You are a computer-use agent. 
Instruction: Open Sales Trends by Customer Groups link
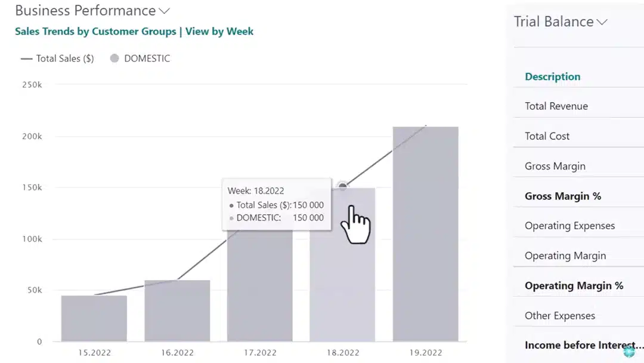point(95,32)
